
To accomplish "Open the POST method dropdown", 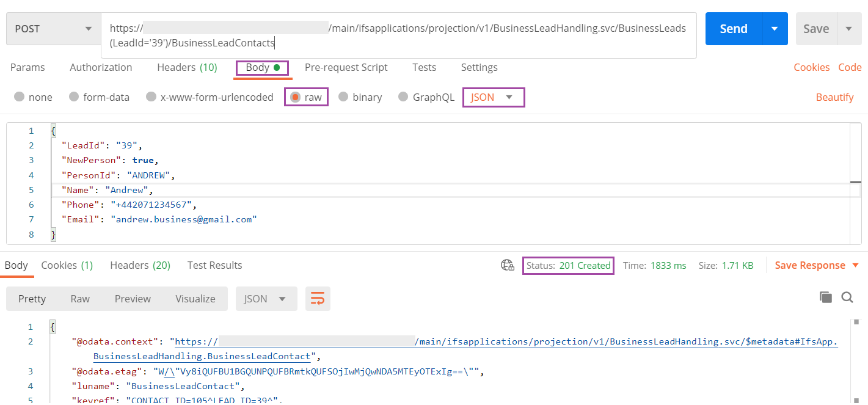I will pos(52,28).
